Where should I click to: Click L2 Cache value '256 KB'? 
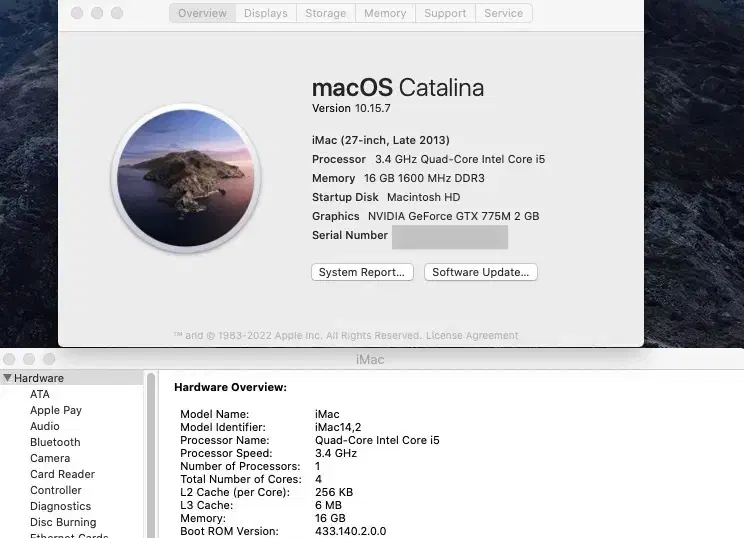click(334, 492)
